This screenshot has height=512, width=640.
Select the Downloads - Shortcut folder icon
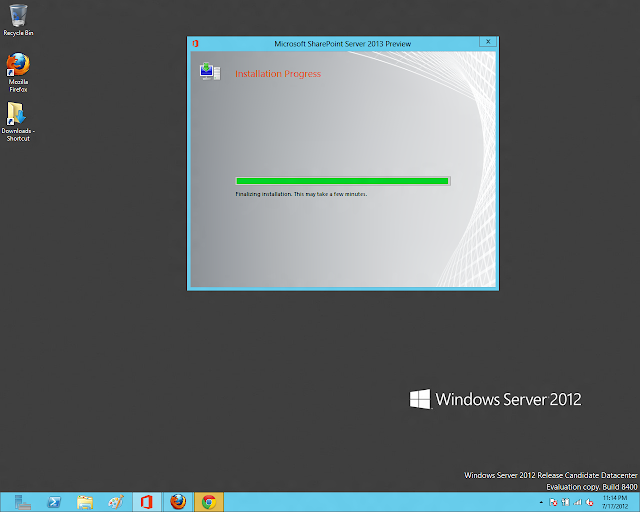point(18,121)
